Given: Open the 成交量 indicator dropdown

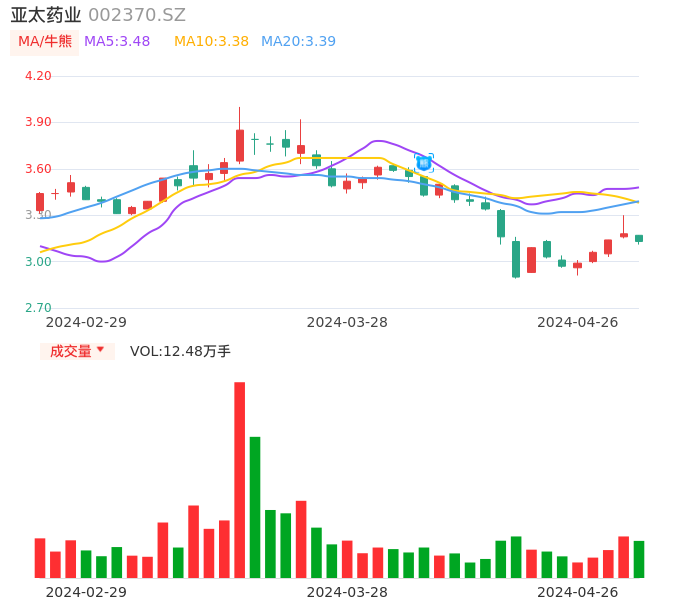Looking at the screenshot, I should (77, 351).
